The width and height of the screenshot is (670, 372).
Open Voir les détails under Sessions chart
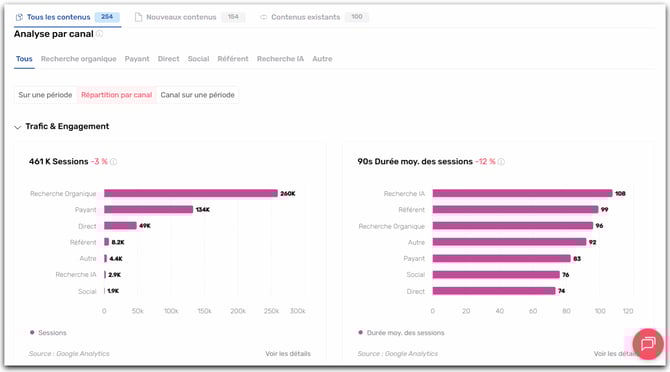[x=288, y=354]
